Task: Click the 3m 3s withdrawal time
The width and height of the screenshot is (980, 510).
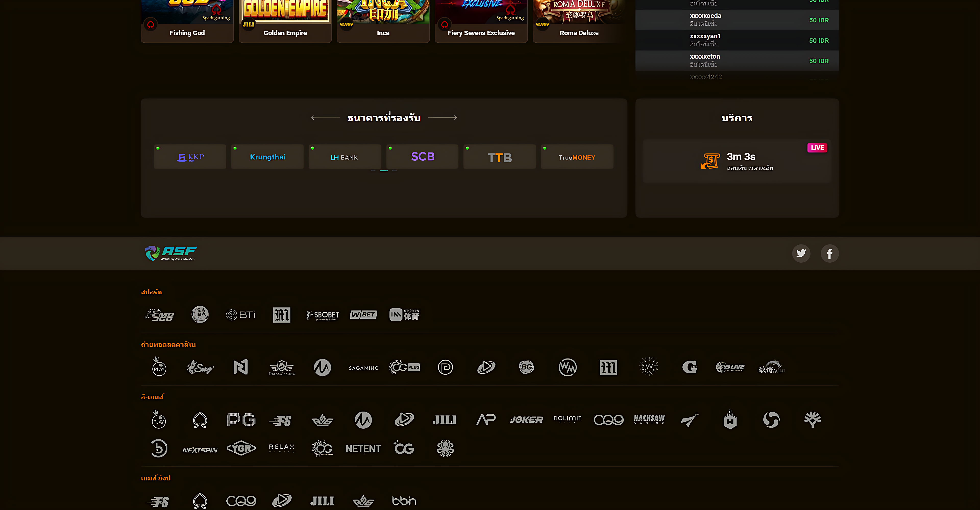Action: coord(741,157)
